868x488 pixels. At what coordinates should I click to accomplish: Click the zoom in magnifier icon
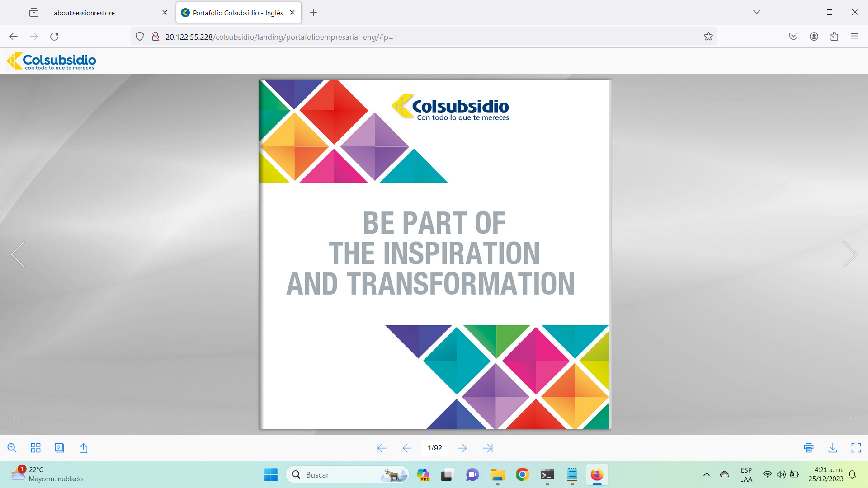pos(12,448)
